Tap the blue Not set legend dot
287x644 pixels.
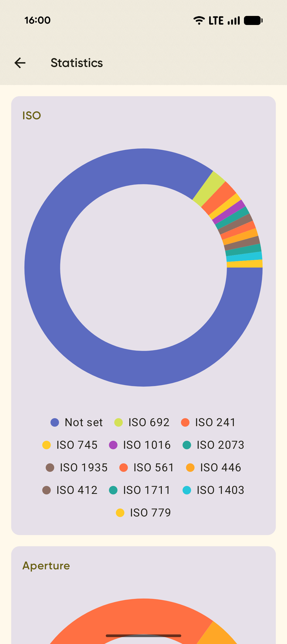click(55, 422)
